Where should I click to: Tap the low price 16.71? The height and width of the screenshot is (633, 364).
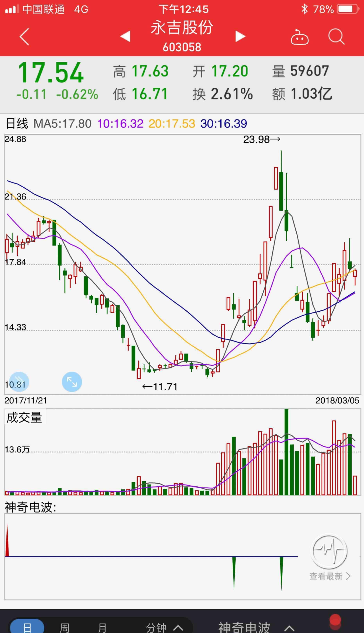coord(149,94)
